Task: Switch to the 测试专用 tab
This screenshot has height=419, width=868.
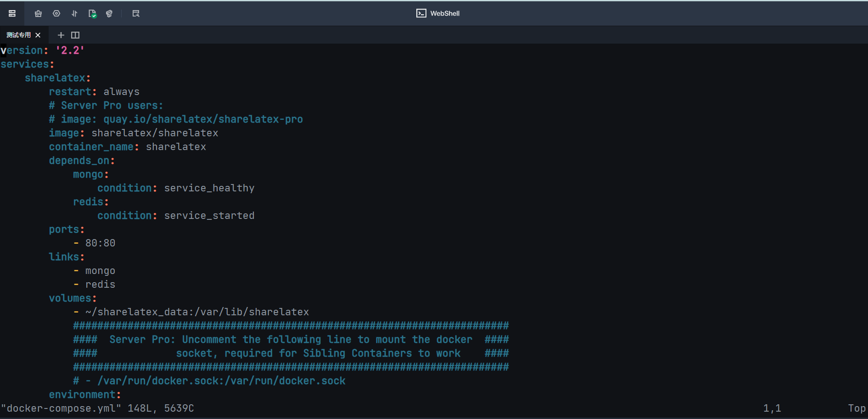Action: (x=19, y=35)
